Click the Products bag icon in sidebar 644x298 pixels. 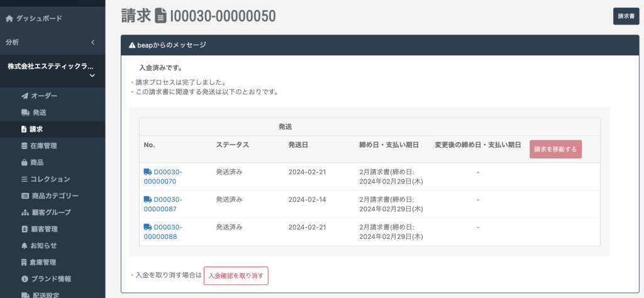tap(25, 163)
